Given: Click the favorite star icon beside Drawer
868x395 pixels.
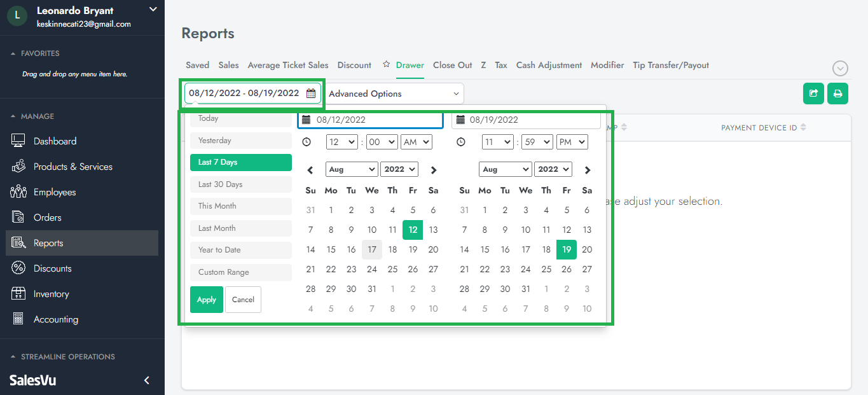Looking at the screenshot, I should tap(386, 65).
